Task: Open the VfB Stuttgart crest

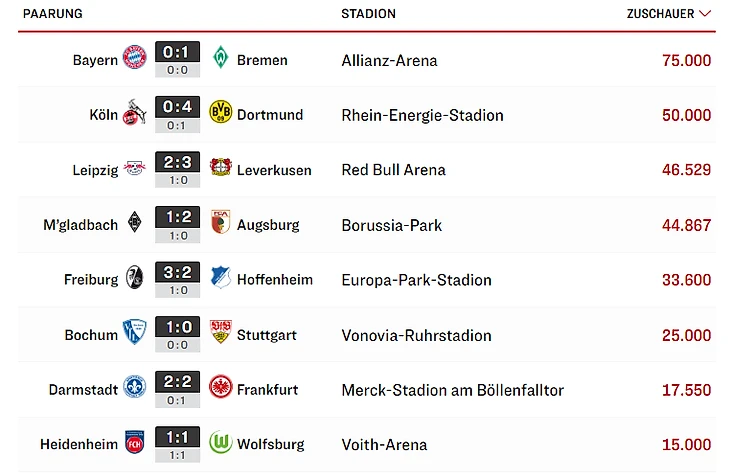Action: click(x=221, y=332)
